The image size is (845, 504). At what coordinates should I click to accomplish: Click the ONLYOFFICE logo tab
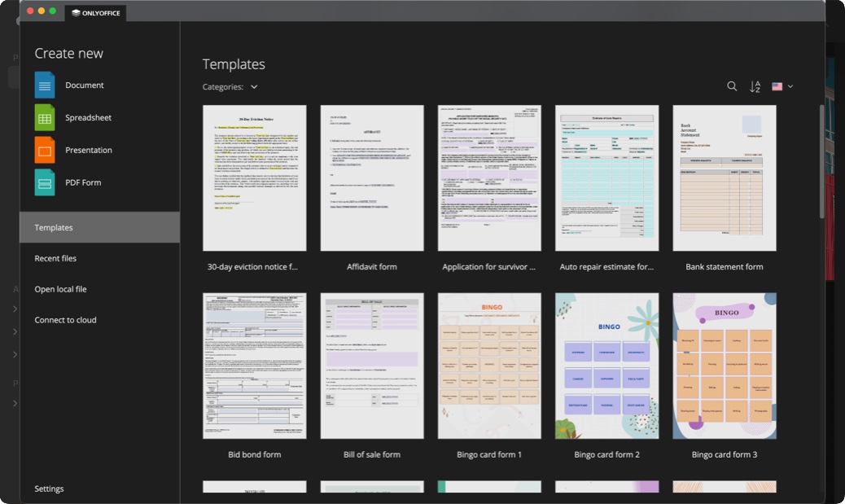point(96,13)
